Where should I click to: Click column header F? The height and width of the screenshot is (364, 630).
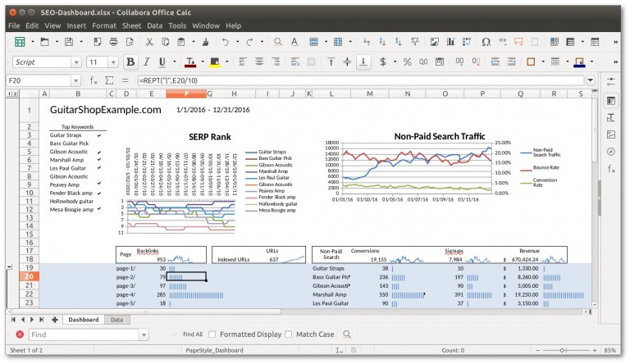click(186, 93)
